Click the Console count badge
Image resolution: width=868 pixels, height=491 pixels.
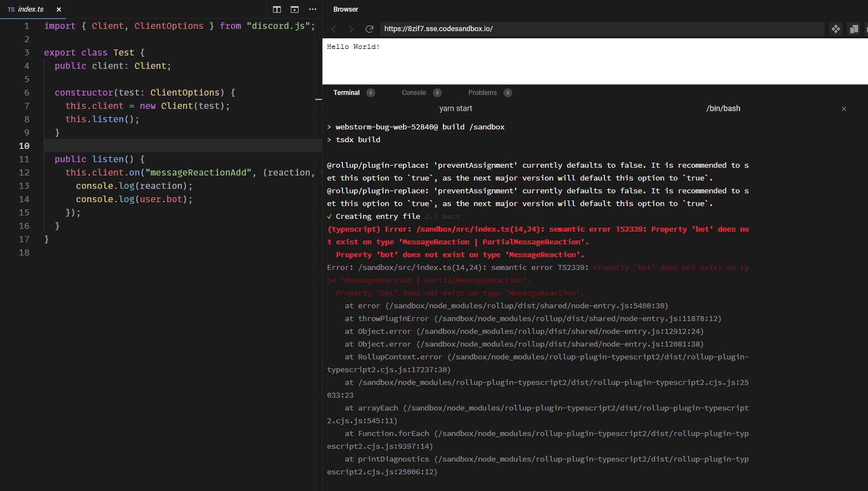(437, 93)
